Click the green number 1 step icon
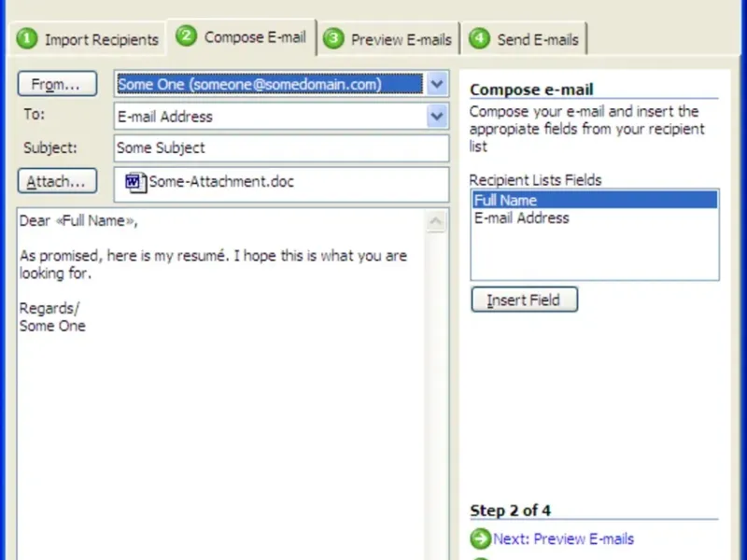 tap(27, 38)
